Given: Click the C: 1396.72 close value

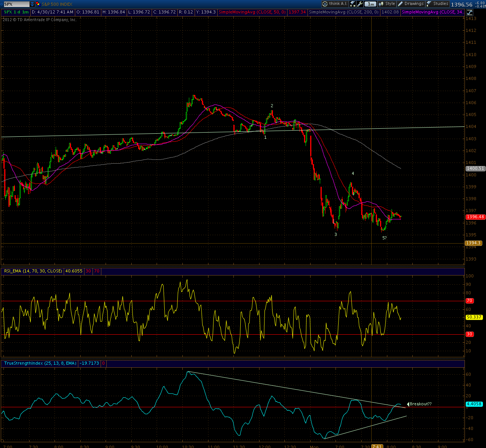Looking at the screenshot, I should [x=164, y=12].
